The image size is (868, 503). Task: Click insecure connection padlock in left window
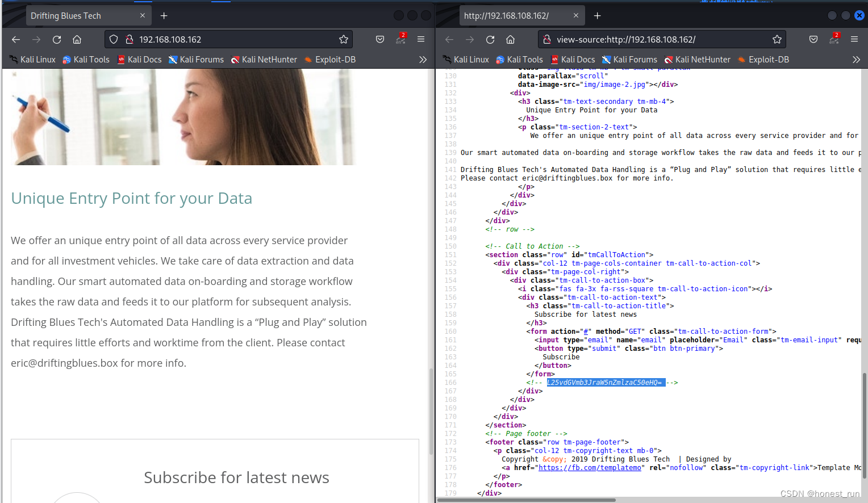point(130,39)
